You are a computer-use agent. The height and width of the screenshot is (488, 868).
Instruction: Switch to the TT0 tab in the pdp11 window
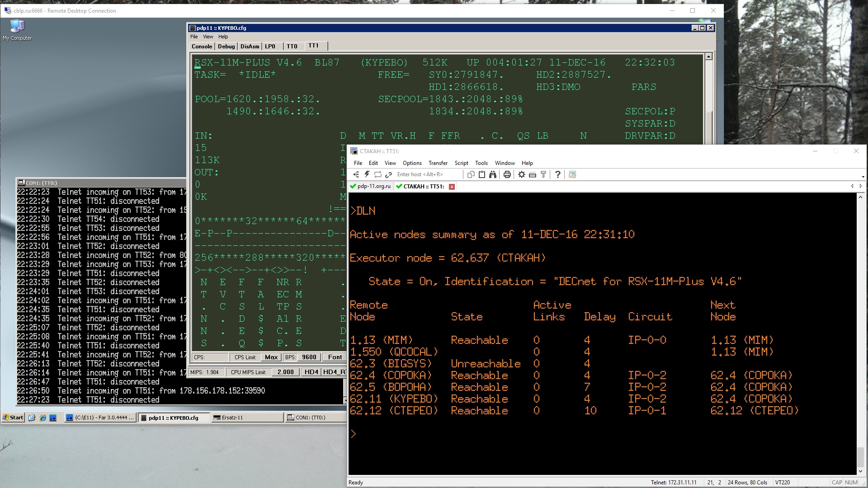click(292, 46)
